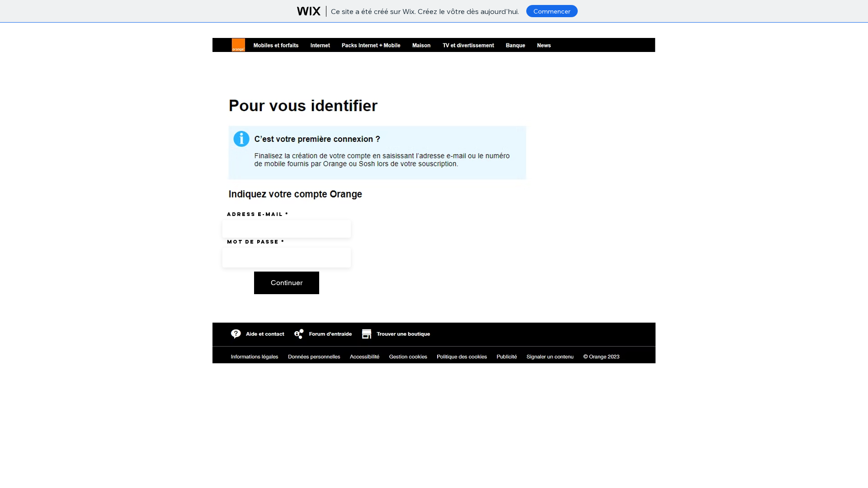This screenshot has width=868, height=488.
Task: Select Packs Internet + Mobile menu
Action: click(x=371, y=45)
